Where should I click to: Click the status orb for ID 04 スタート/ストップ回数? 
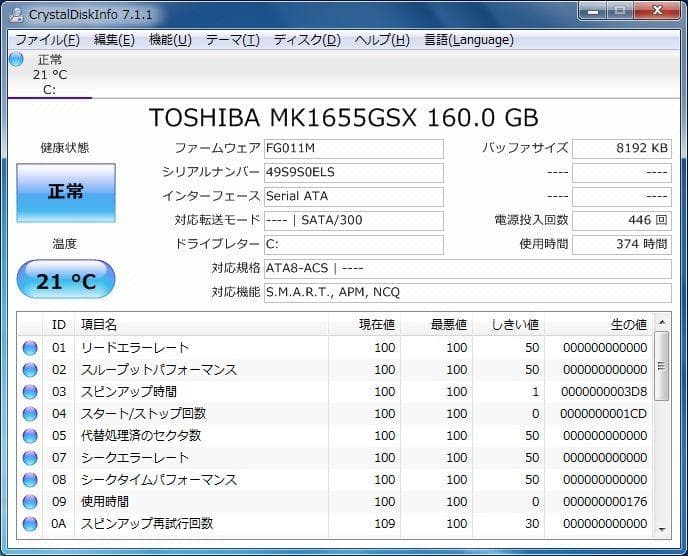(x=30, y=414)
